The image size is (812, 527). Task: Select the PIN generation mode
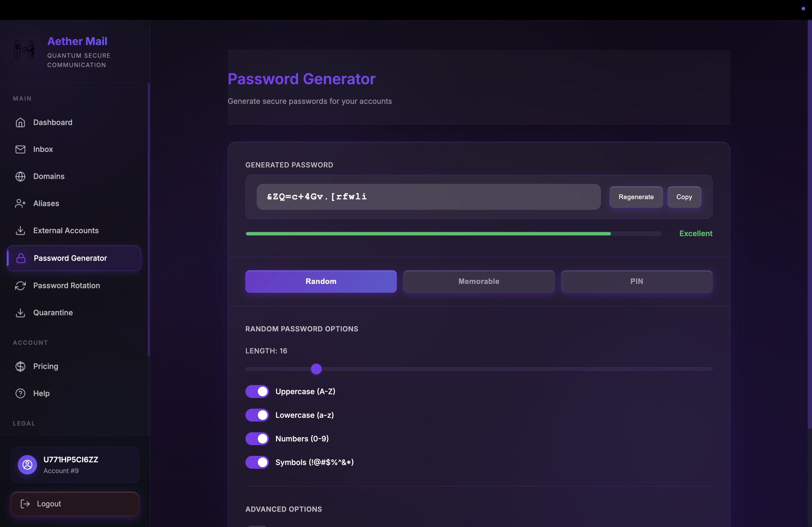pyautogui.click(x=636, y=281)
